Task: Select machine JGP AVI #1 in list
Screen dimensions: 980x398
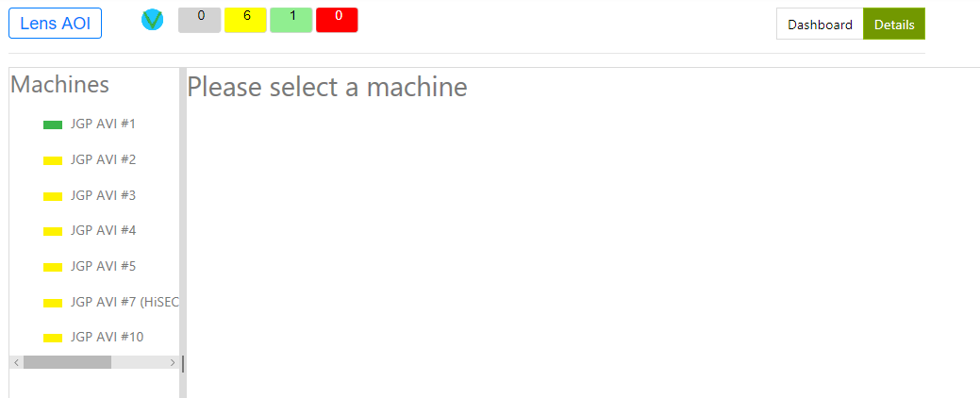Action: [103, 124]
